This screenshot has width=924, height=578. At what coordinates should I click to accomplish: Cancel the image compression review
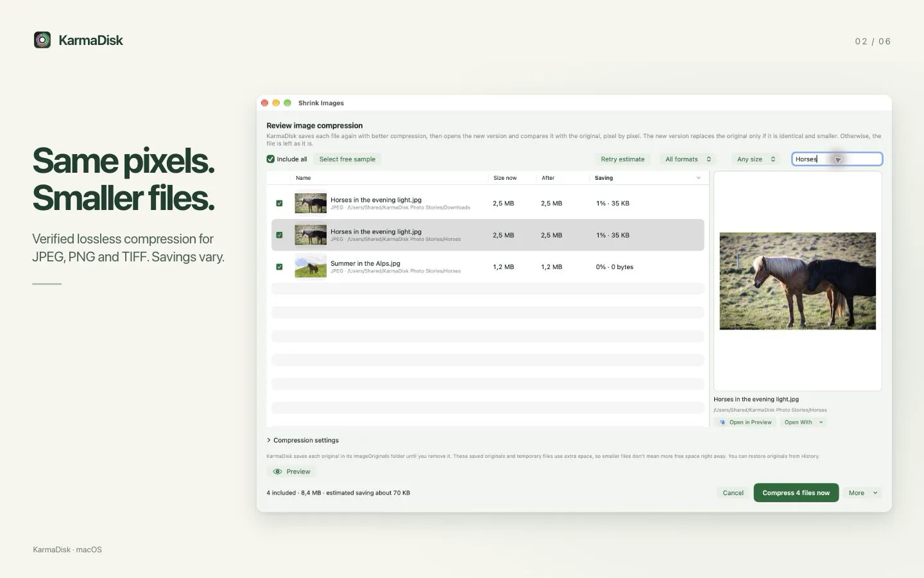(x=733, y=493)
